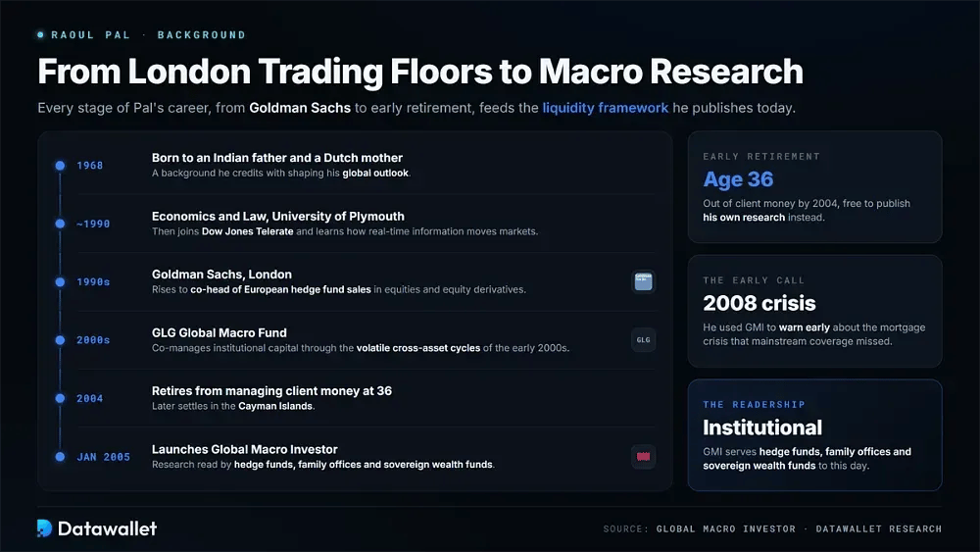Click the 'RAOUL PAL' header label
The width and height of the screenshot is (980, 552).
point(90,35)
